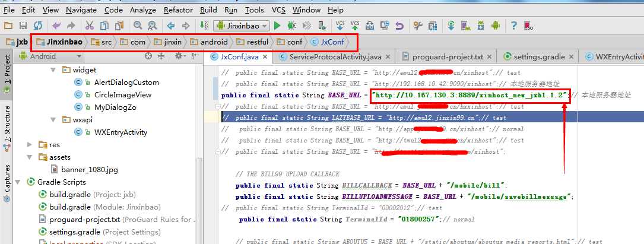Image resolution: width=644 pixels, height=244 pixels.
Task: Close the settings.gradle tab
Action: 572,57
